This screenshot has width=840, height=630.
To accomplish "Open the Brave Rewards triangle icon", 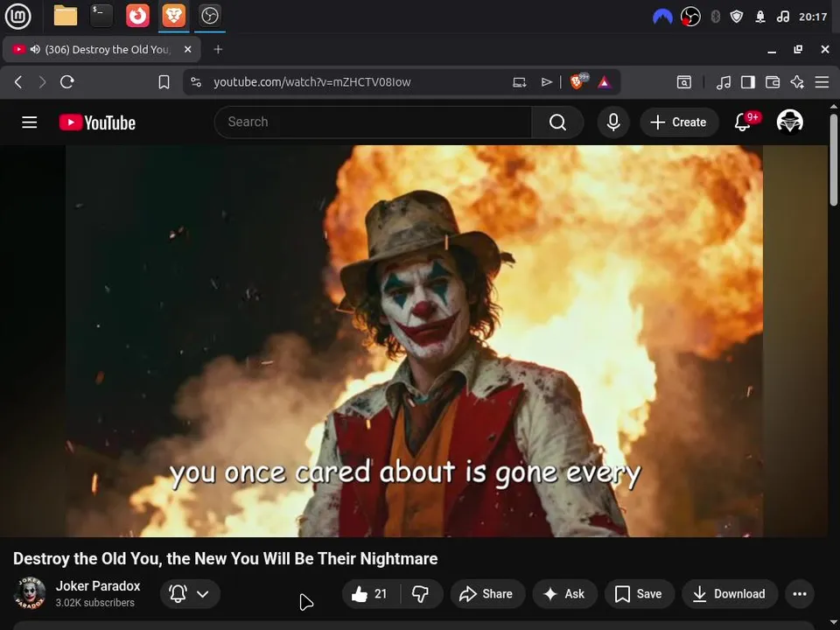I will click(605, 82).
